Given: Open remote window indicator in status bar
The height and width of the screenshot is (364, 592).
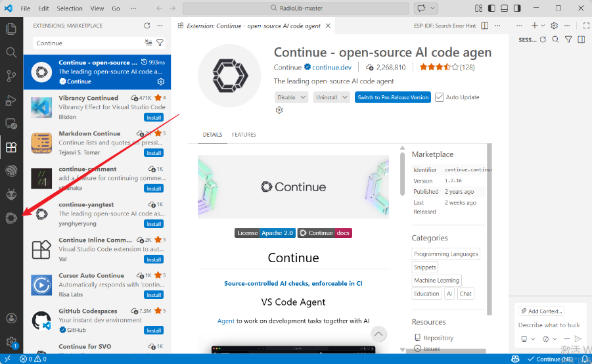Looking at the screenshot, I should [7, 359].
